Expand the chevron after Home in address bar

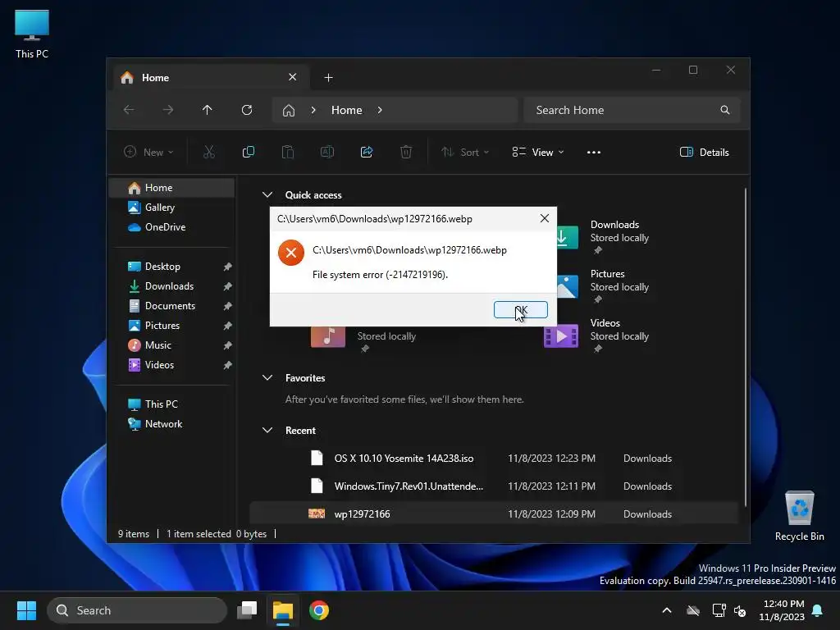[380, 110]
